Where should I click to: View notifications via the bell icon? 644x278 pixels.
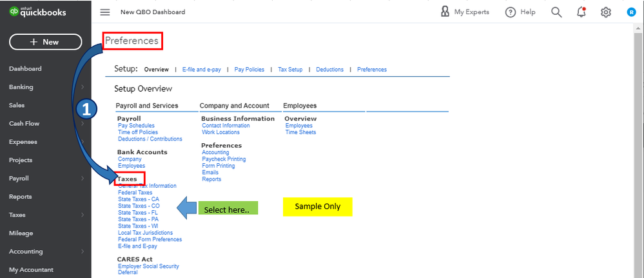(x=581, y=12)
